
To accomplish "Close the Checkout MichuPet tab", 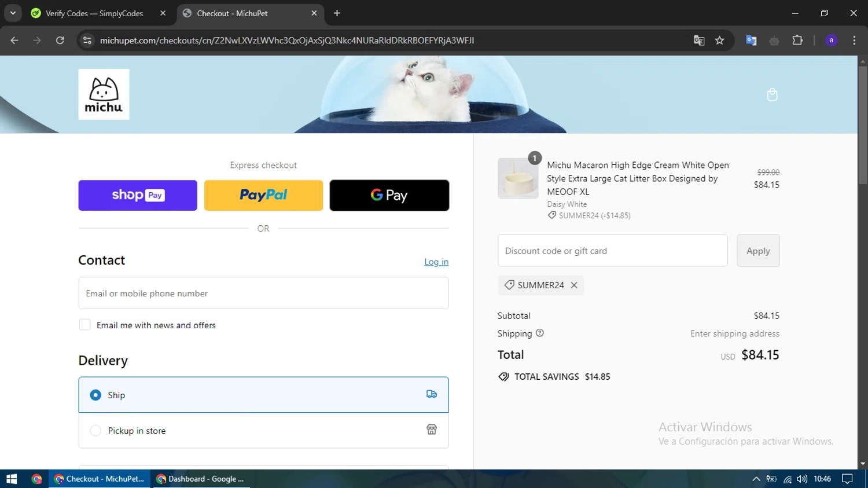I will (314, 13).
